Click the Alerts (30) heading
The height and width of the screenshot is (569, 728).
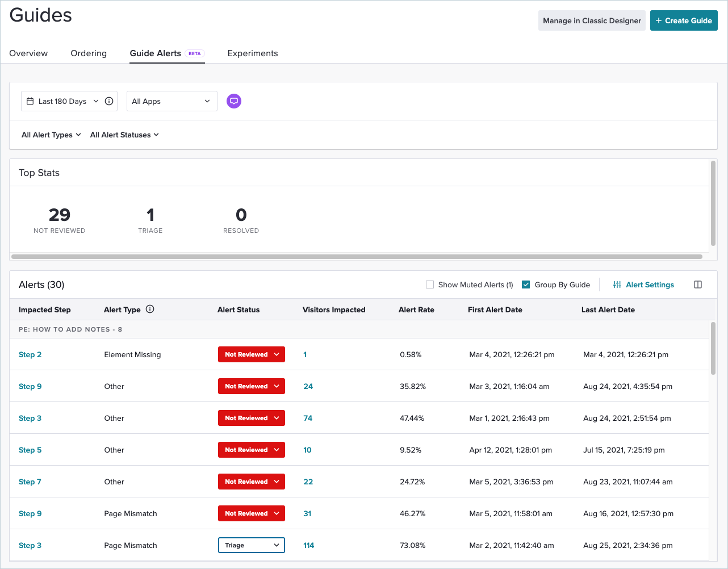click(41, 284)
